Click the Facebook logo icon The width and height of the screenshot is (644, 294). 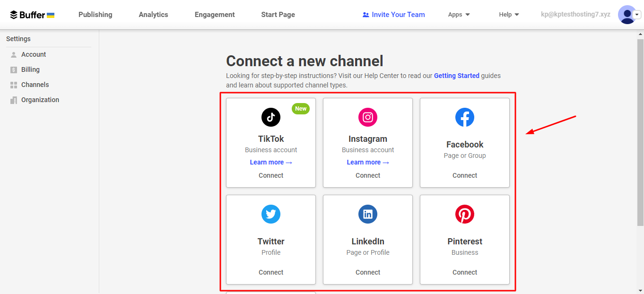[465, 117]
